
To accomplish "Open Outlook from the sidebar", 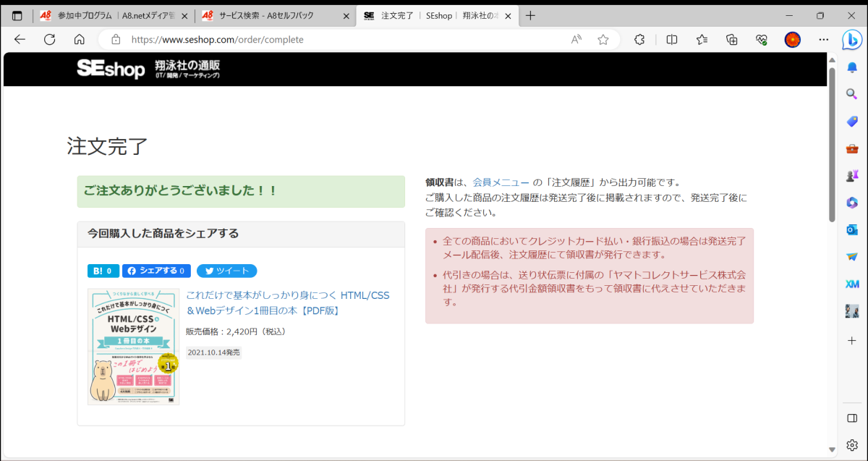I will (x=851, y=229).
